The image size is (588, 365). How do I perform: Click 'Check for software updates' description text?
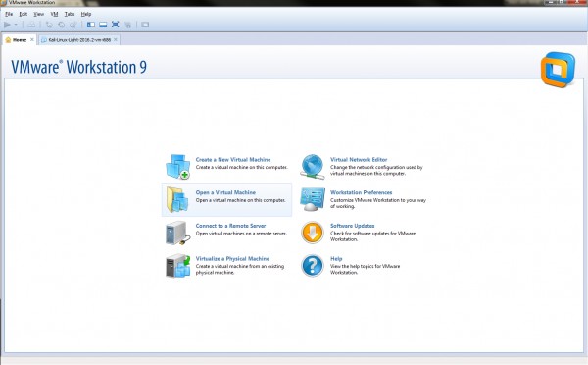pos(372,236)
